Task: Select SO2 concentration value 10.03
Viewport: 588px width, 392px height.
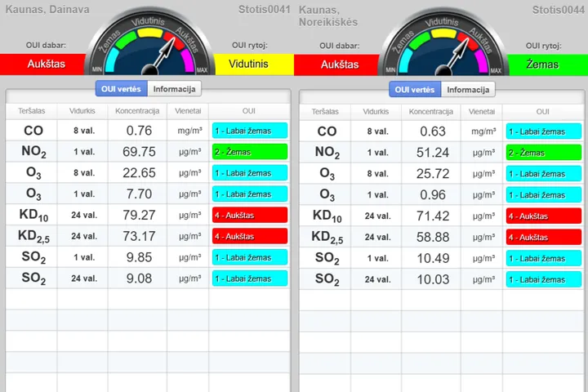Action: 433,279
